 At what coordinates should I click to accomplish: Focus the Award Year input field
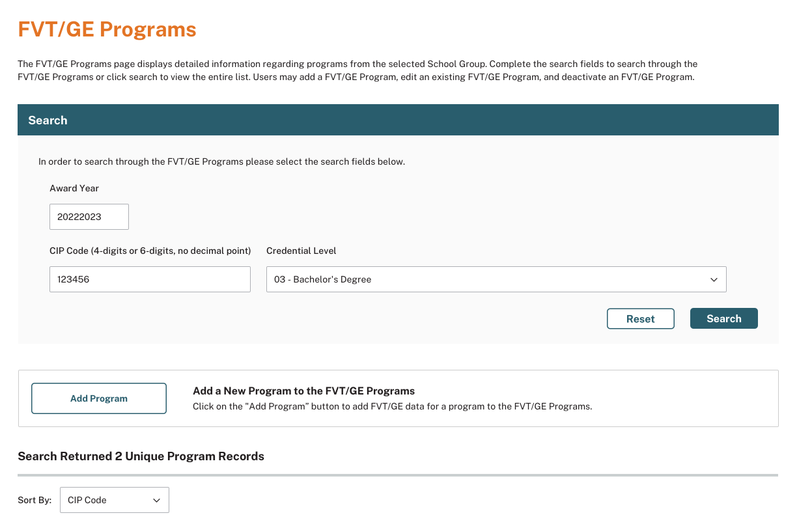pyautogui.click(x=89, y=217)
